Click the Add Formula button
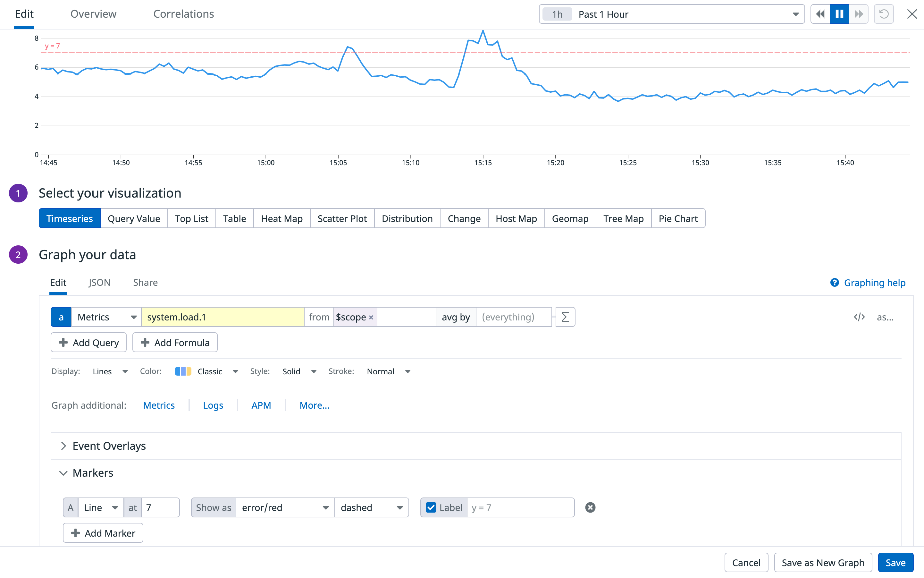Viewport: 924px width, 578px height. [x=175, y=343]
